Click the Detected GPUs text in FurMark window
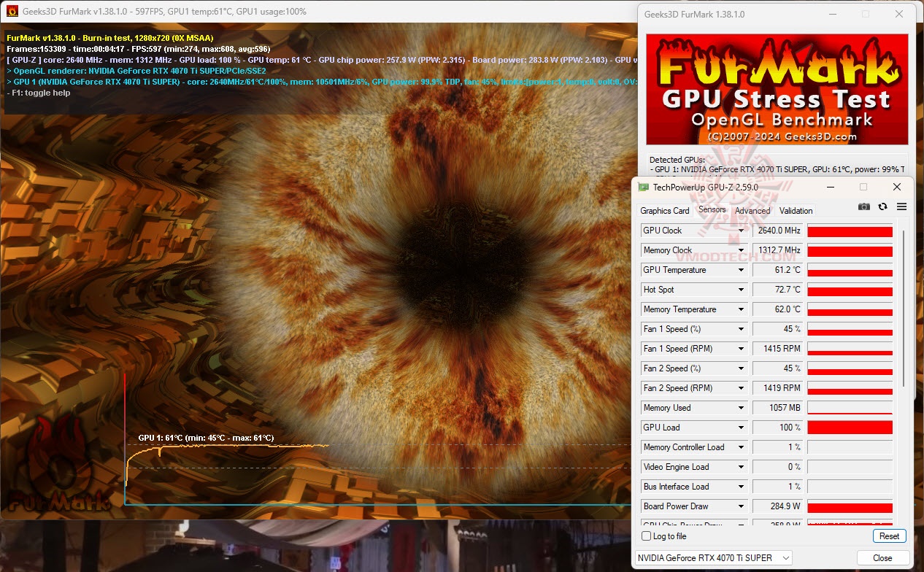 [x=677, y=159]
